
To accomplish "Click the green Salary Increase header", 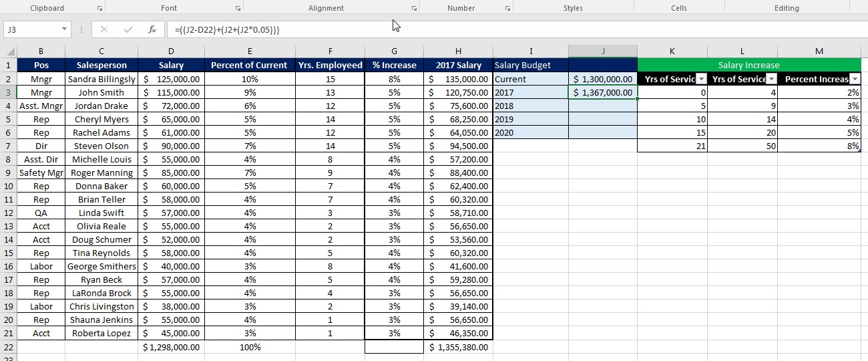I will point(749,66).
